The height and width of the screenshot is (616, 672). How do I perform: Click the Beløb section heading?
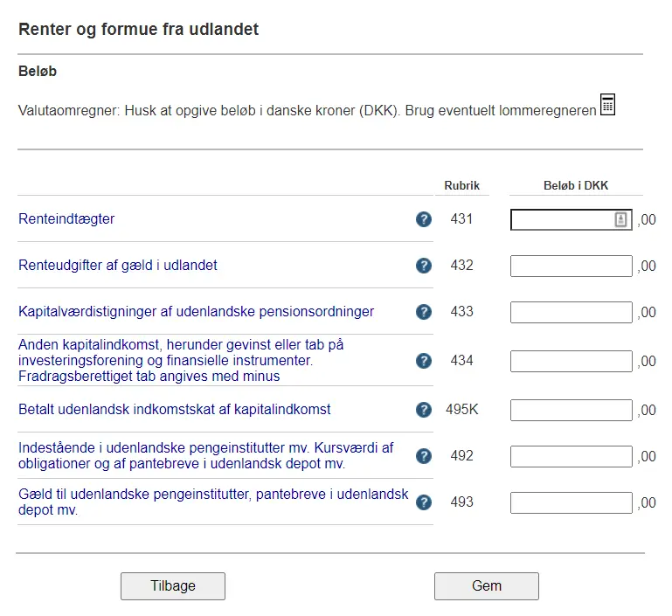[38, 71]
